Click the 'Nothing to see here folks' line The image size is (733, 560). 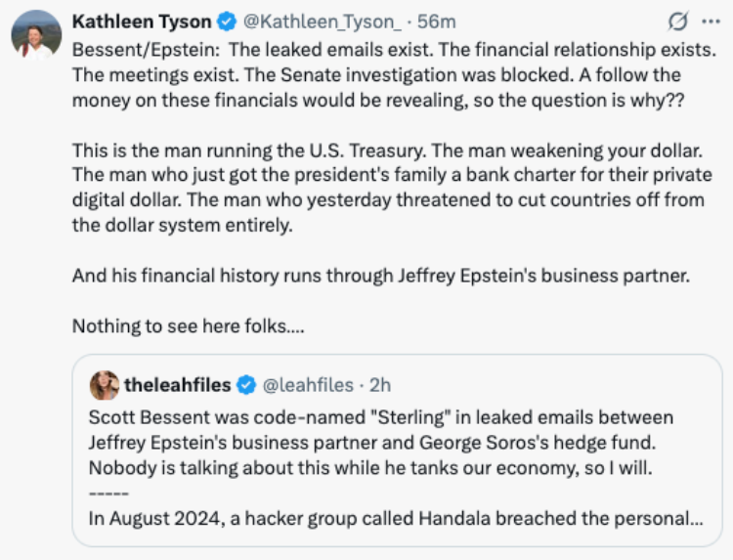(188, 325)
